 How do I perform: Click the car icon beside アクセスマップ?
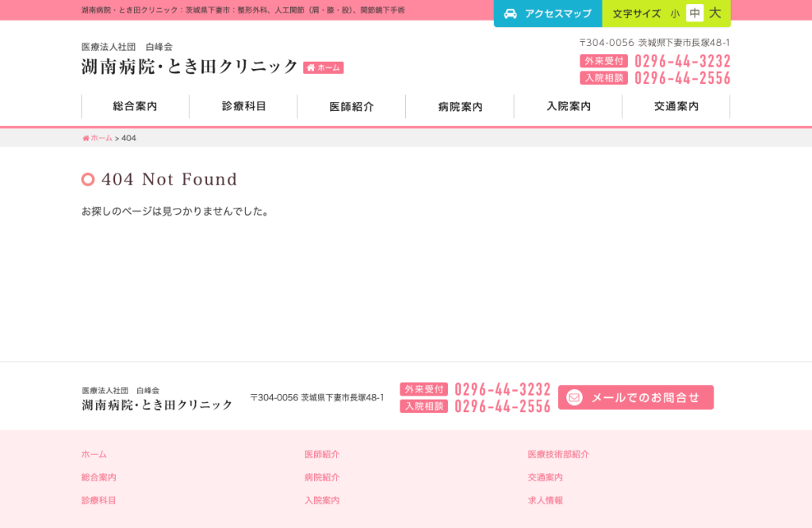[x=510, y=14]
